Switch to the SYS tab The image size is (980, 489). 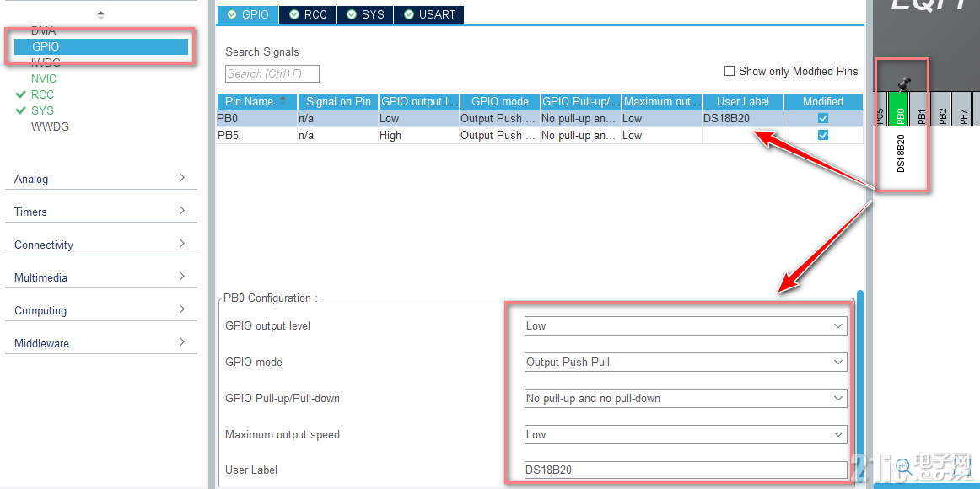click(365, 14)
